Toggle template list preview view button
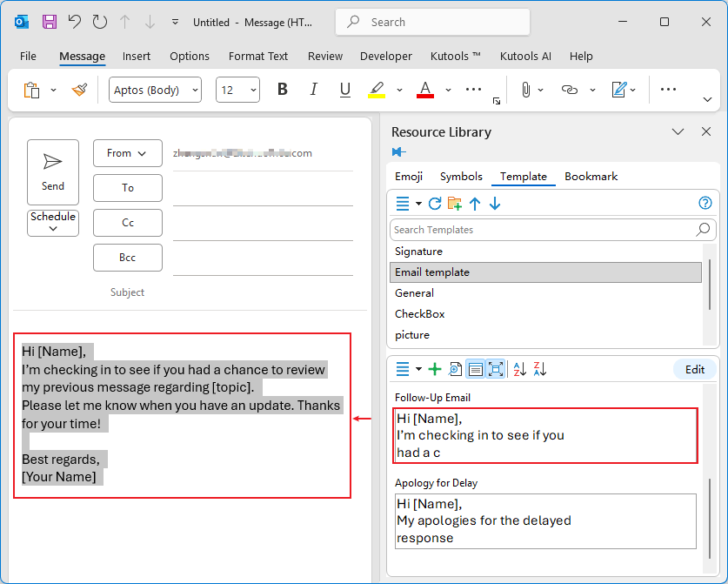This screenshot has width=728, height=584. click(475, 369)
